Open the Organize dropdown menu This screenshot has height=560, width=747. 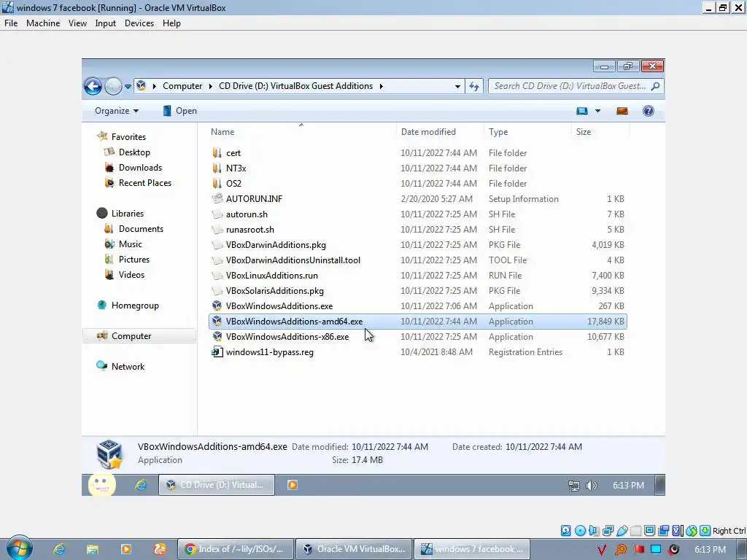click(117, 111)
